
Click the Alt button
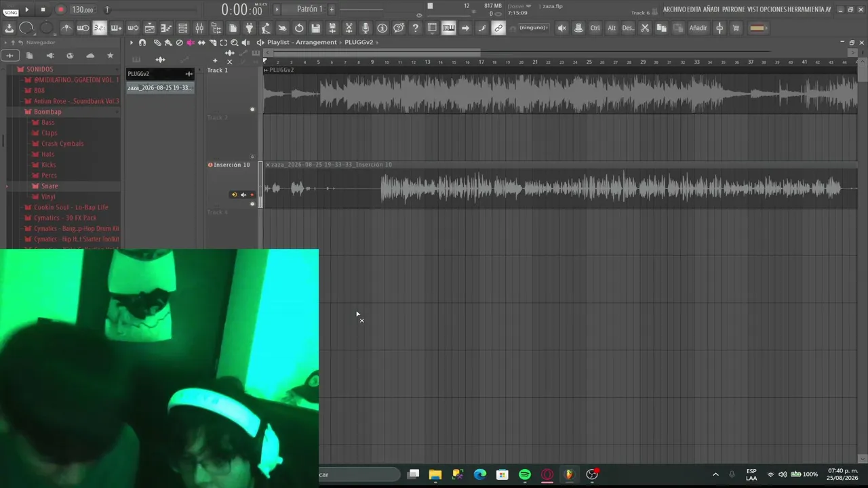[612, 28]
